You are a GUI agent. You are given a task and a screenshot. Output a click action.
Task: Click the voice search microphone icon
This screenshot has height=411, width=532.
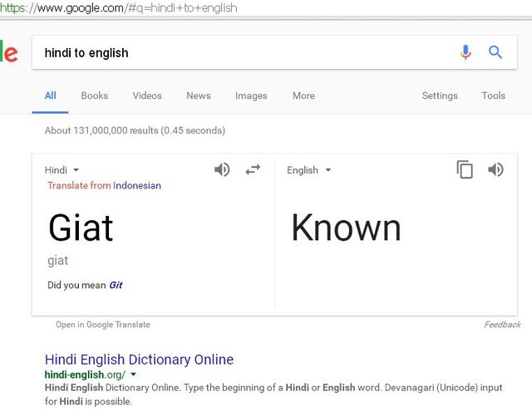465,52
